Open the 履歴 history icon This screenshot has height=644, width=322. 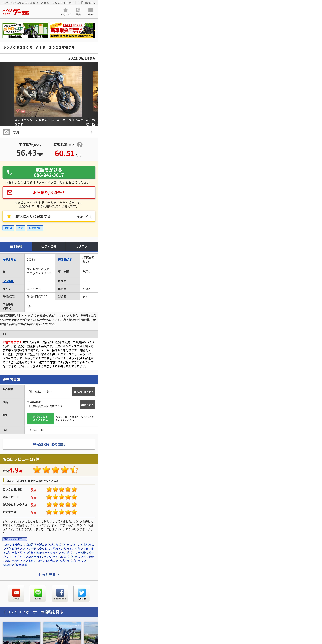[78, 12]
